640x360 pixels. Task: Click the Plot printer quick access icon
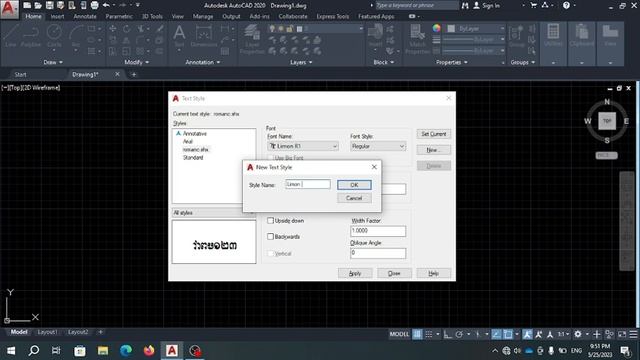[x=94, y=5]
